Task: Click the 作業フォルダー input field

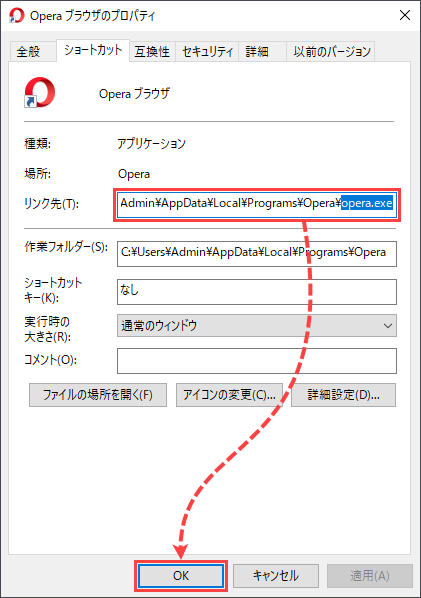Action: pos(257,253)
